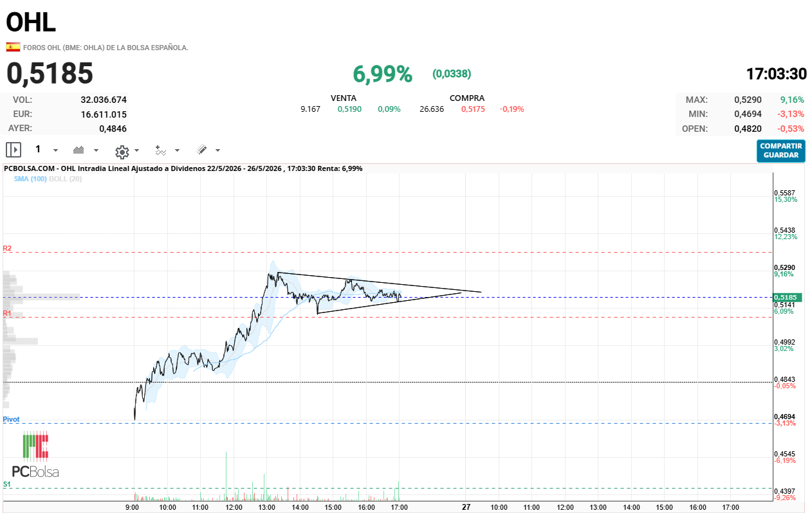Click the AYER value 0,4846
812x513 pixels.
tap(113, 128)
